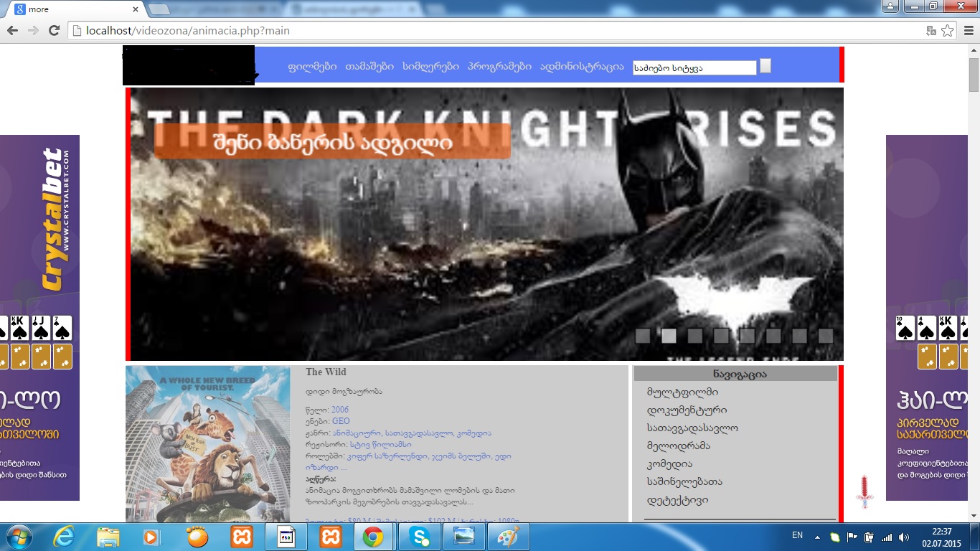Screen dimensions: 980x551
Task: Open the photo viewer taskbar icon
Action: click(x=464, y=537)
